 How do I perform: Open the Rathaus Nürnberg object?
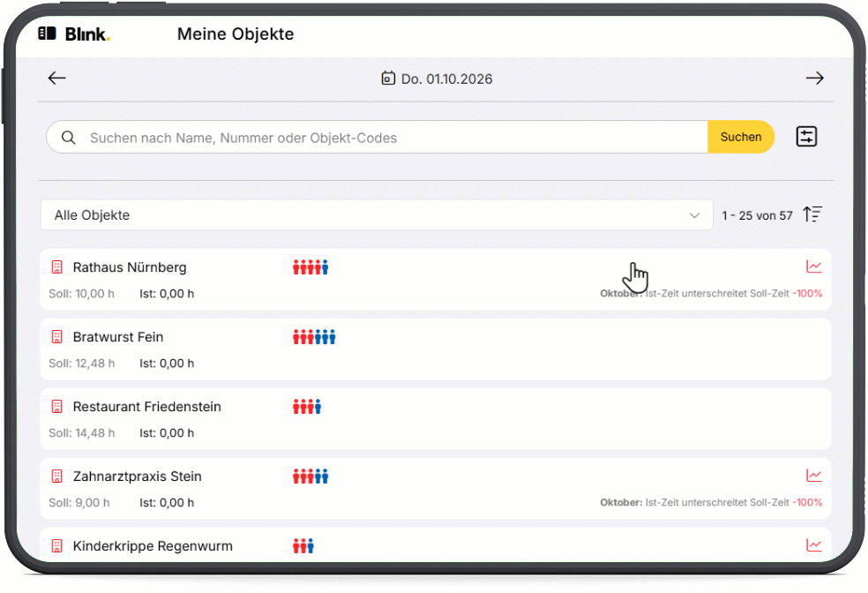(x=436, y=280)
